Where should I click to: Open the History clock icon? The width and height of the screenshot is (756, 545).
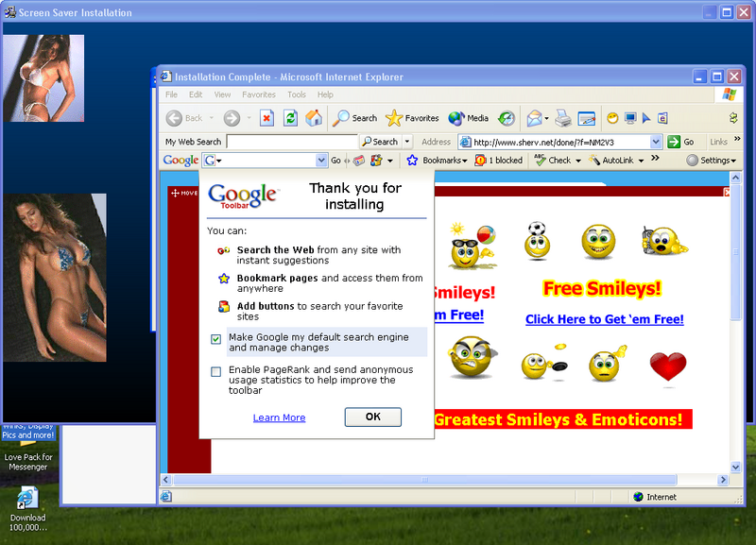507,118
